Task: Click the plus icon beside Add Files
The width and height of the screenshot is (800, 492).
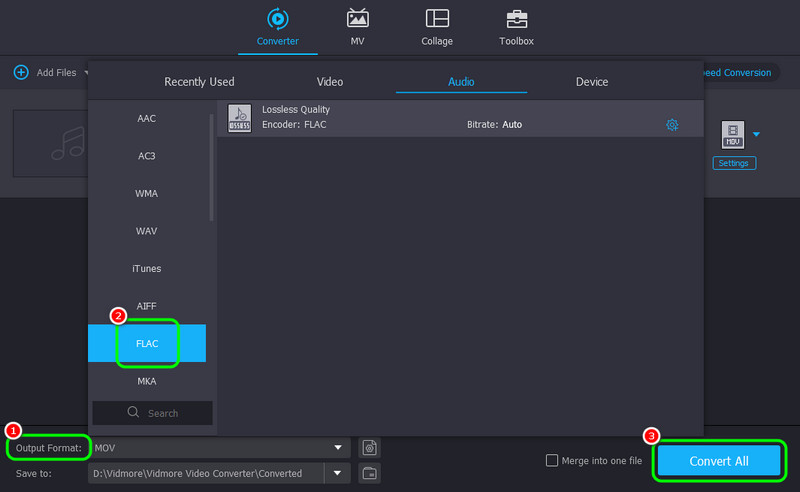Action: pyautogui.click(x=20, y=72)
